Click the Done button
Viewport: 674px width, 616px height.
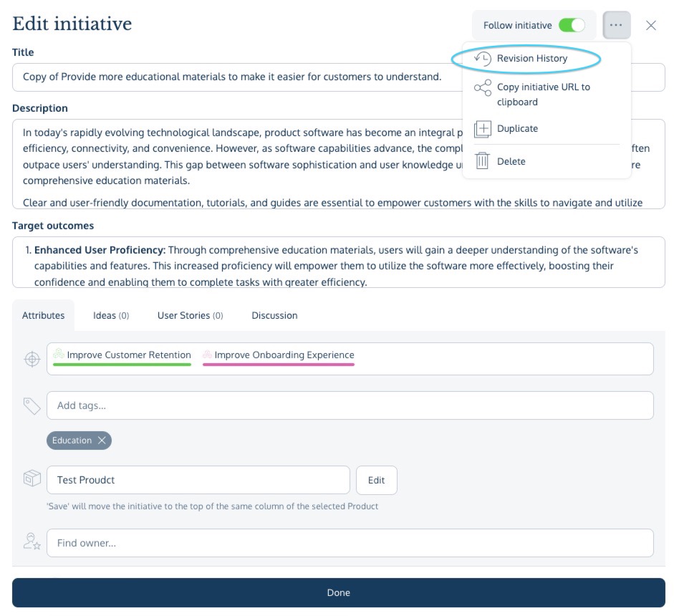[x=339, y=592]
